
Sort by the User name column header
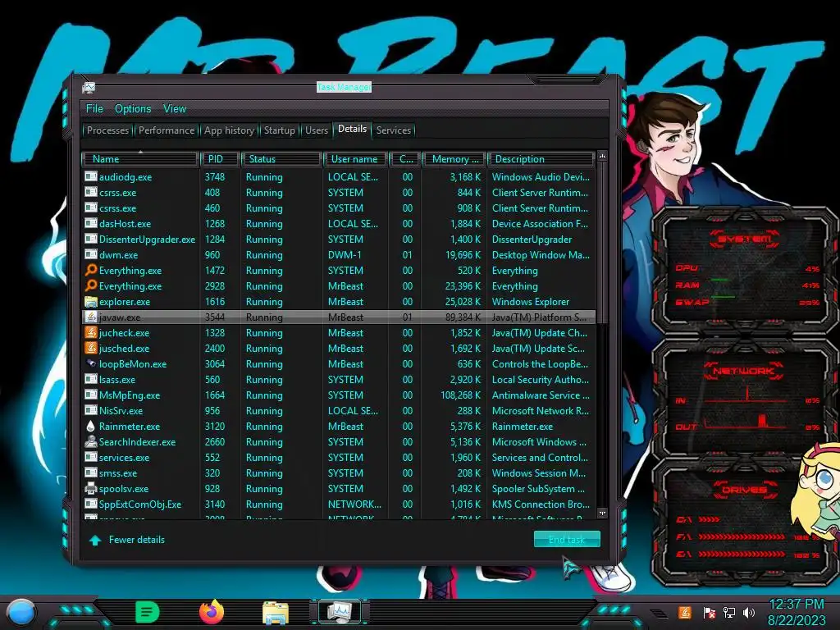[356, 159]
